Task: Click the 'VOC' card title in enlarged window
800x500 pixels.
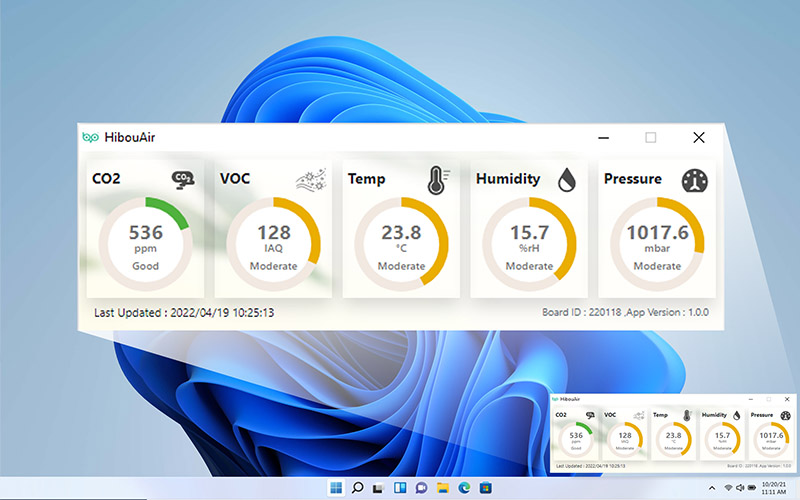Action: click(x=235, y=179)
